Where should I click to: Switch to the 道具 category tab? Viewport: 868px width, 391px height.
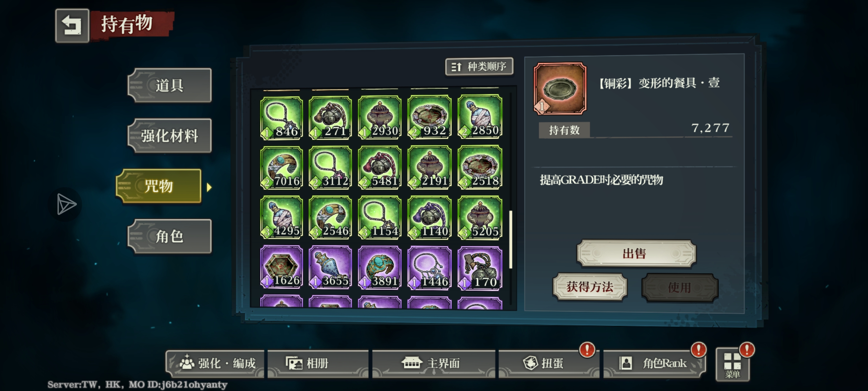click(x=170, y=85)
